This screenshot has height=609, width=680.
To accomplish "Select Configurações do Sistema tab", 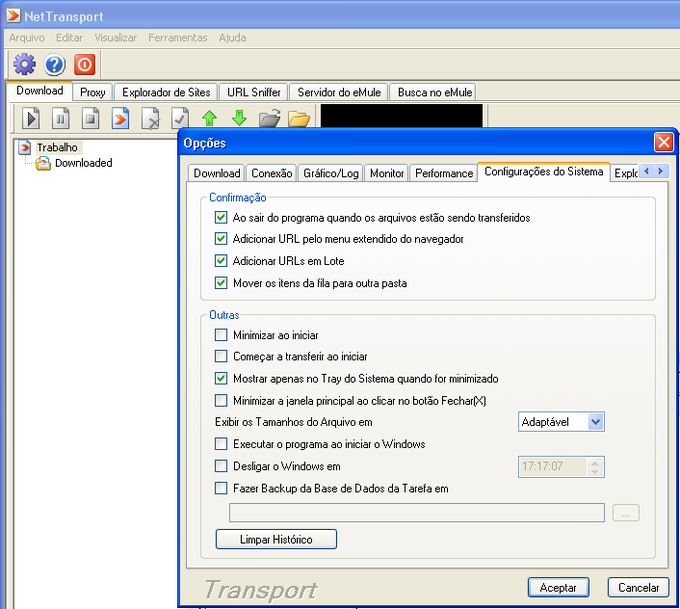I will point(543,172).
